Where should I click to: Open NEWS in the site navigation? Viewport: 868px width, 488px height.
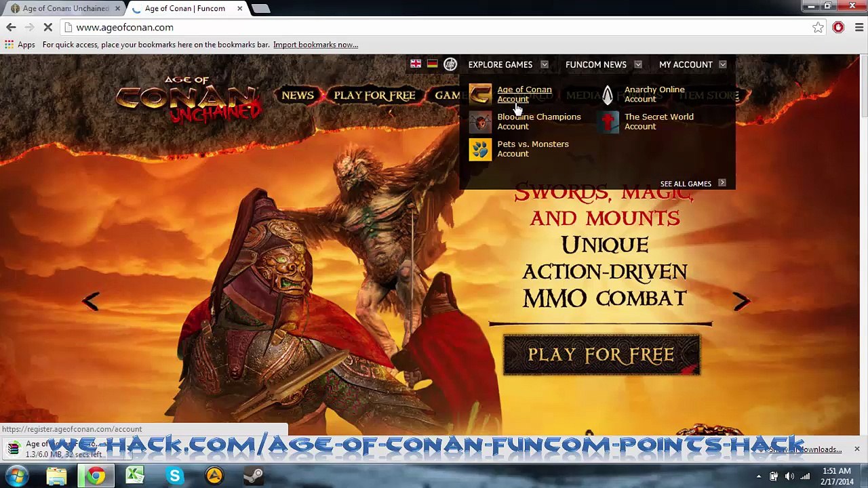[298, 96]
